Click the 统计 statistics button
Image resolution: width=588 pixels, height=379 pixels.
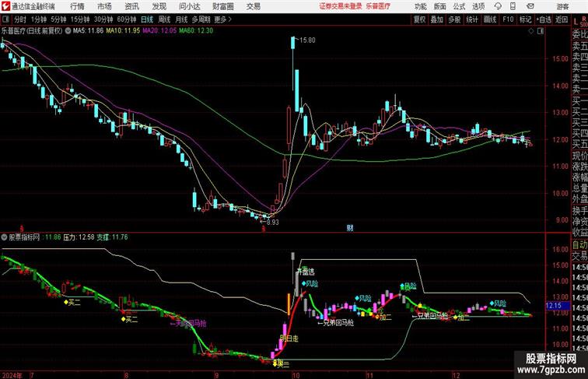pyautogui.click(x=472, y=19)
